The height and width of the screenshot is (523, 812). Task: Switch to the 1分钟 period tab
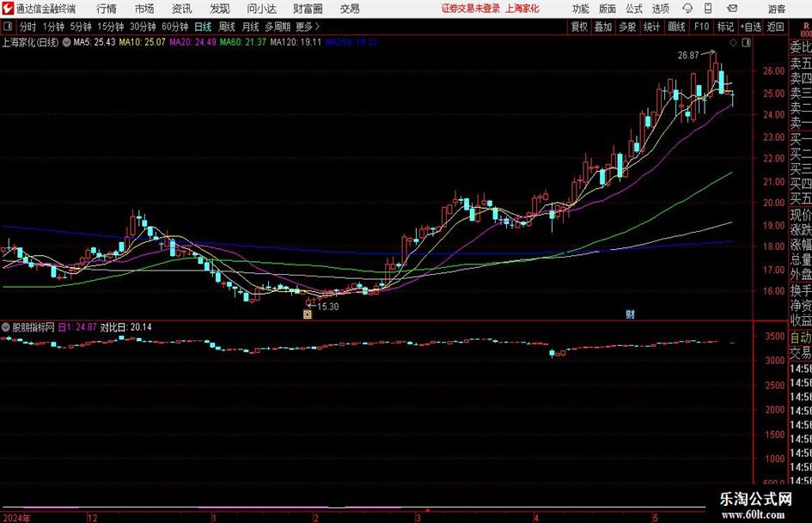pyautogui.click(x=52, y=27)
